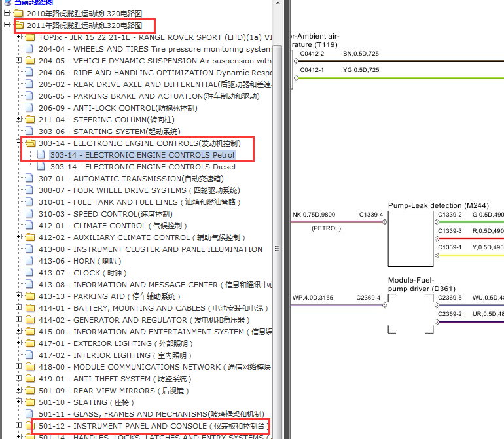
Task: Click wire label NK,0.75D,9800
Action: coord(314,215)
